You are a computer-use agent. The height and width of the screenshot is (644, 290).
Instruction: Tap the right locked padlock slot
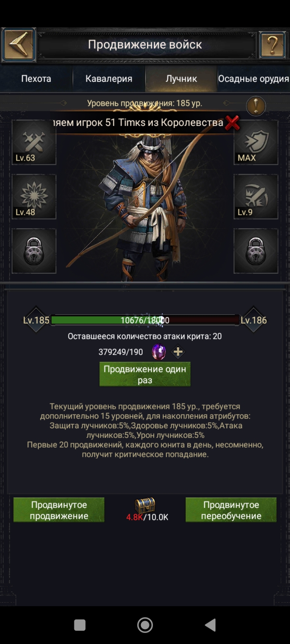(x=256, y=251)
